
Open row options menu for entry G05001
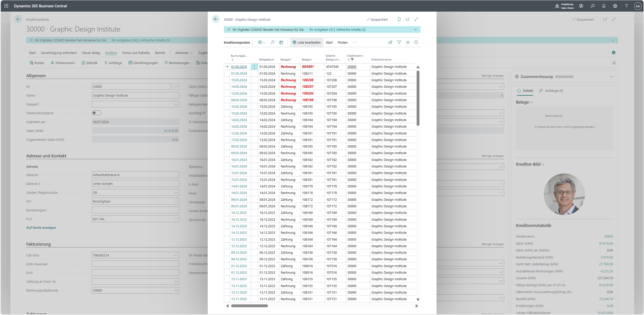click(254, 67)
